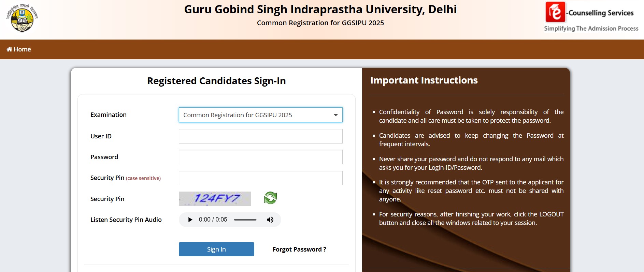Image resolution: width=644 pixels, height=272 pixels.
Task: Open the Examination dropdown arrow
Action: 335,115
